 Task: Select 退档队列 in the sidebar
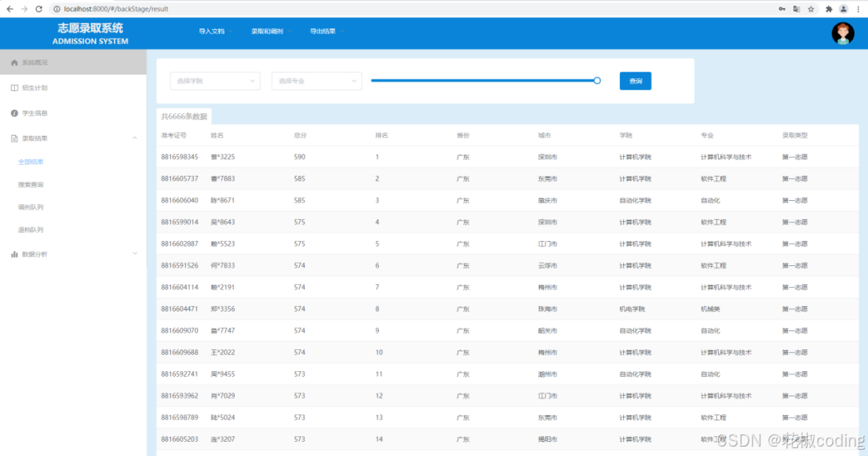(x=31, y=230)
